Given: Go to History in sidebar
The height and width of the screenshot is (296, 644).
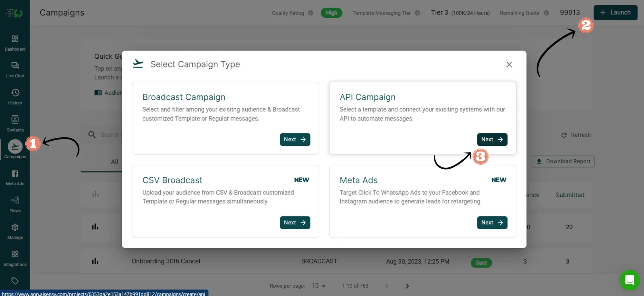Looking at the screenshot, I should tap(15, 97).
